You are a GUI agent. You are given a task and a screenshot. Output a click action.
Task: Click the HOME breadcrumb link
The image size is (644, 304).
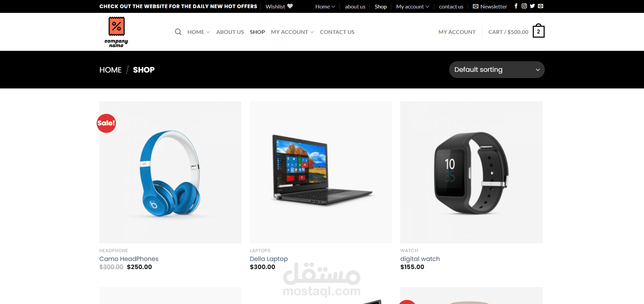pyautogui.click(x=110, y=70)
